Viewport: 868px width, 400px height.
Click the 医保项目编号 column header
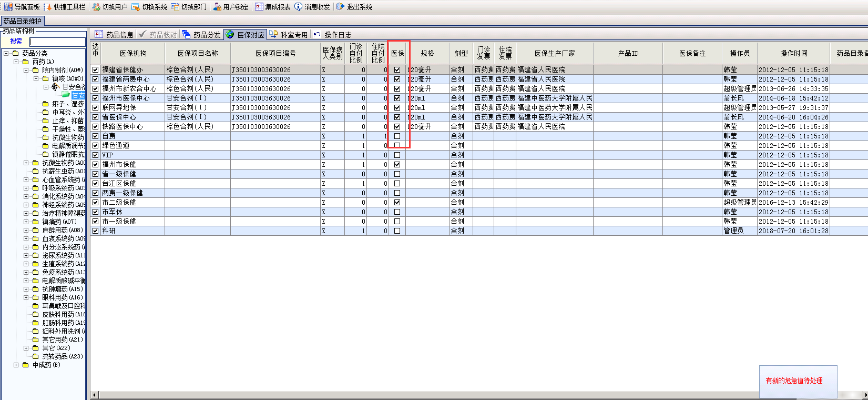pos(275,53)
